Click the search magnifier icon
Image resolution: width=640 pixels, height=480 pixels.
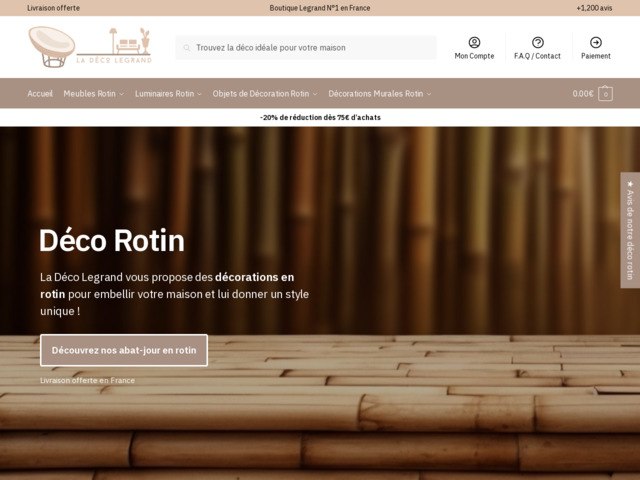point(186,47)
